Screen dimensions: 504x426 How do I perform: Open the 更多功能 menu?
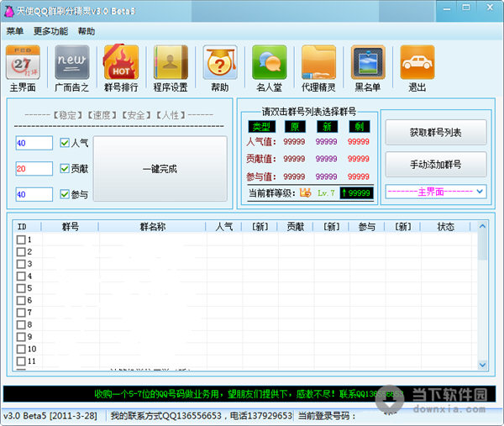pyautogui.click(x=50, y=31)
